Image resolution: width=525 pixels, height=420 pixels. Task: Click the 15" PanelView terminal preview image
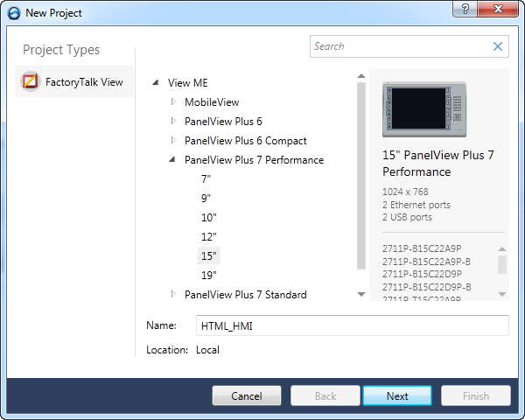click(x=424, y=109)
